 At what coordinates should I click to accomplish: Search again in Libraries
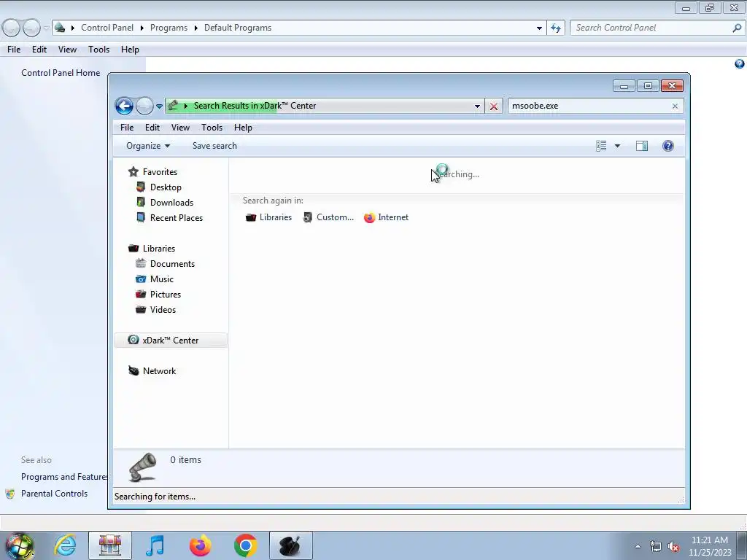pyautogui.click(x=268, y=217)
